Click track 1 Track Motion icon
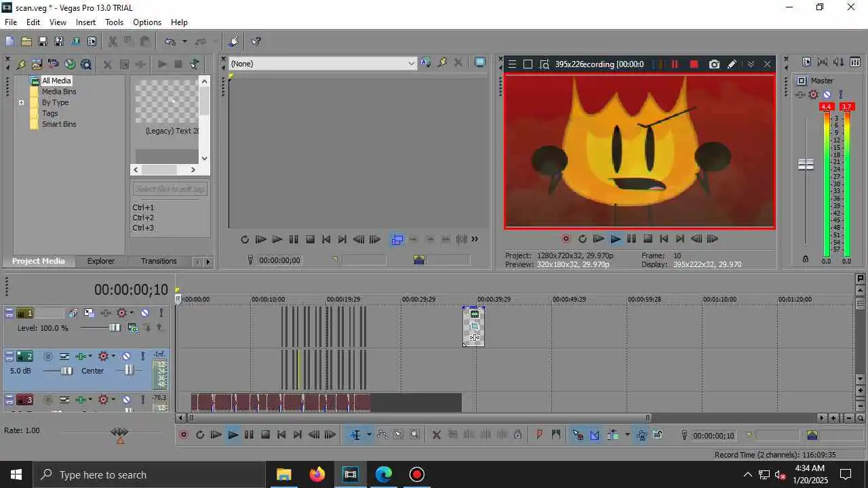Viewport: 868px width, 488px height. [89, 313]
